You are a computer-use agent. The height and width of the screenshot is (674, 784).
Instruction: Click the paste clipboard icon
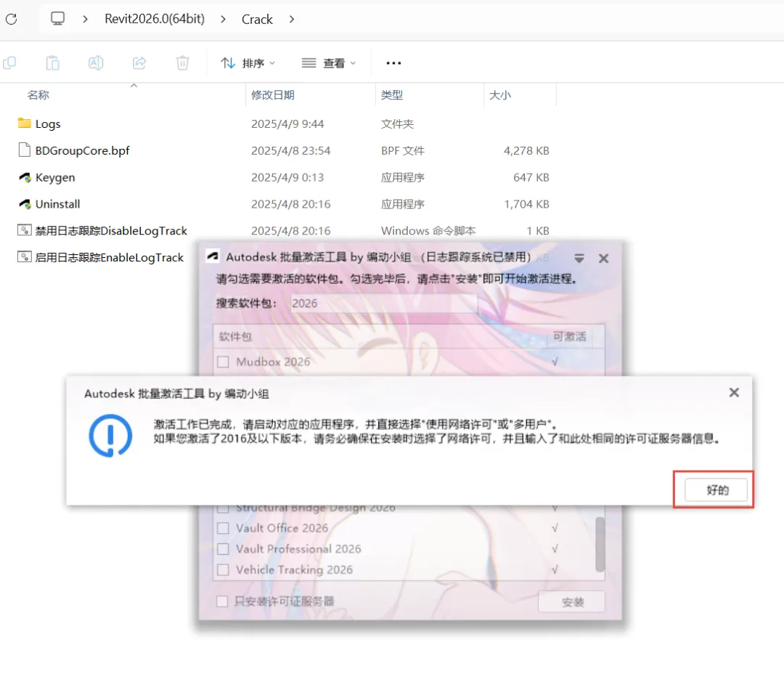[x=52, y=63]
